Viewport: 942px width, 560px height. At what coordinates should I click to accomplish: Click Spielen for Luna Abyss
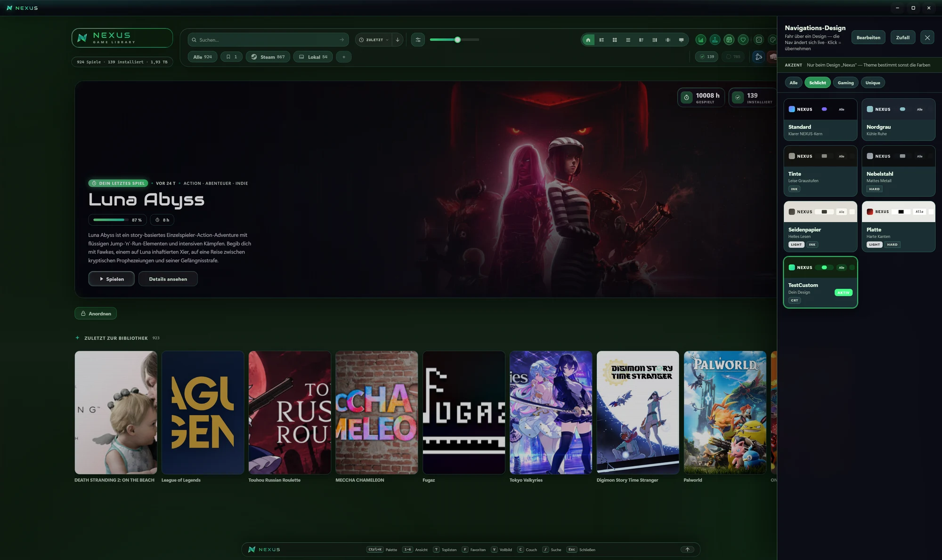coord(111,279)
